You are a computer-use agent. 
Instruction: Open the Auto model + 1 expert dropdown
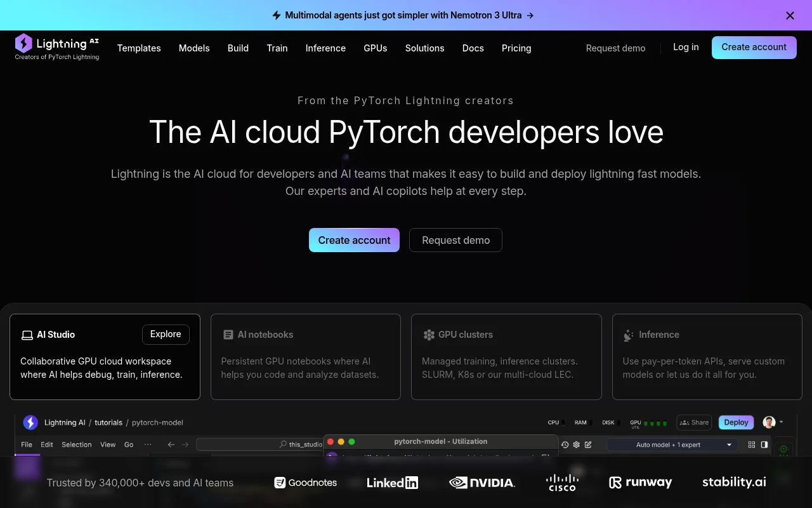(x=673, y=444)
